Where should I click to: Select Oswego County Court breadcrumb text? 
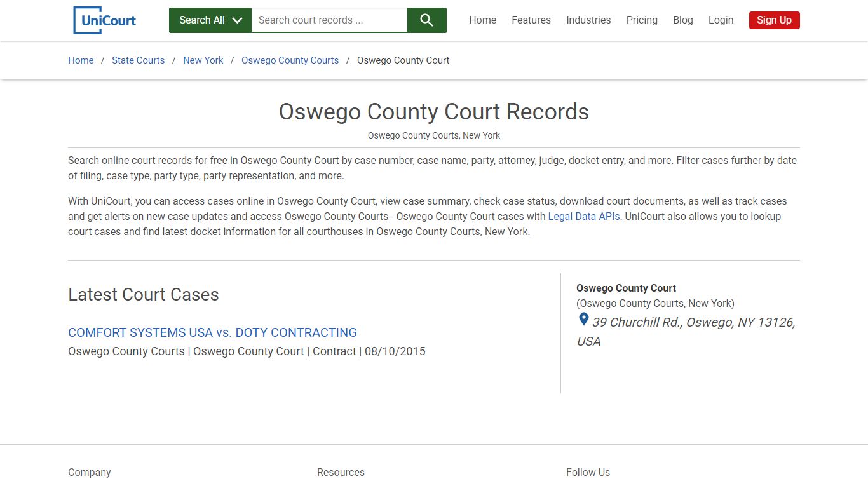click(x=403, y=60)
